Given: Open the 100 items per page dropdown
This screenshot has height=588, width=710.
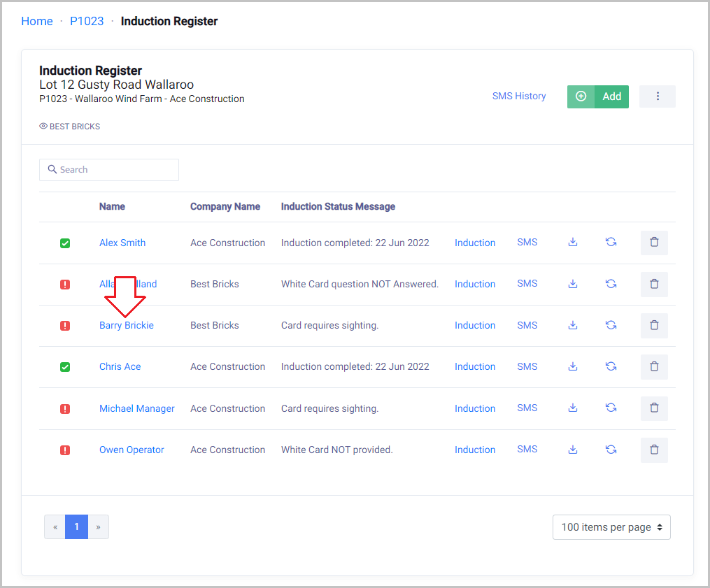Looking at the screenshot, I should tap(611, 527).
